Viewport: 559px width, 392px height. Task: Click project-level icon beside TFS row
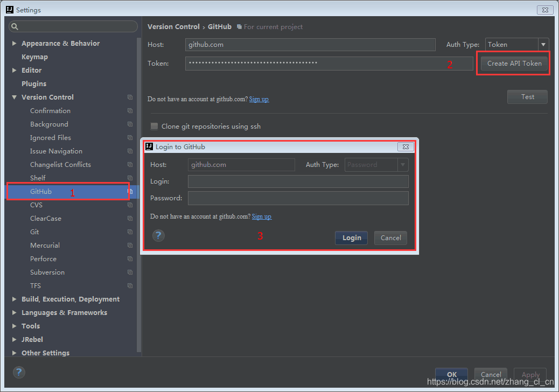[x=130, y=286]
